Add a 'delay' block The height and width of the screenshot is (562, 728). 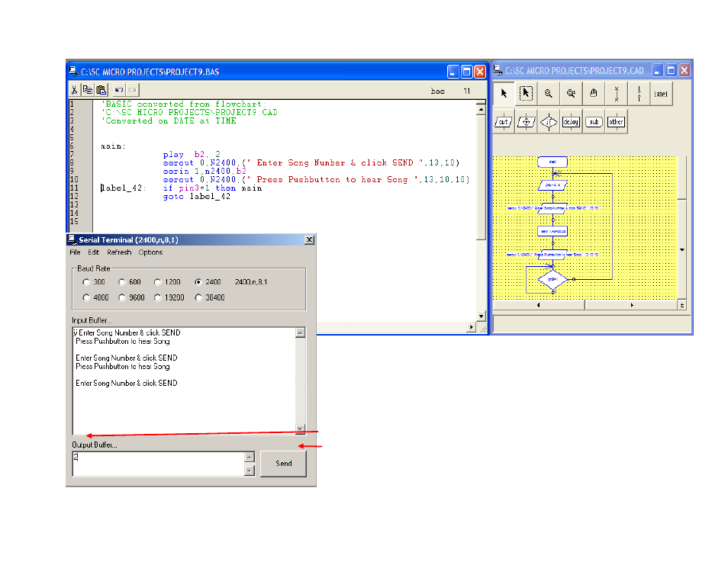coord(571,122)
